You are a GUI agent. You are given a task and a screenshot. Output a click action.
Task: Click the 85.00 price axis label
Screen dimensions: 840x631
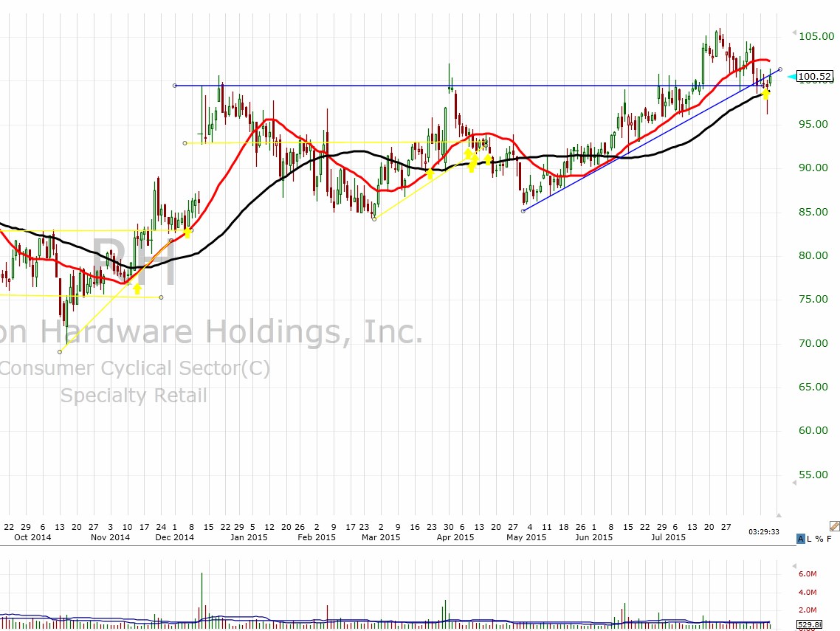coord(813,212)
